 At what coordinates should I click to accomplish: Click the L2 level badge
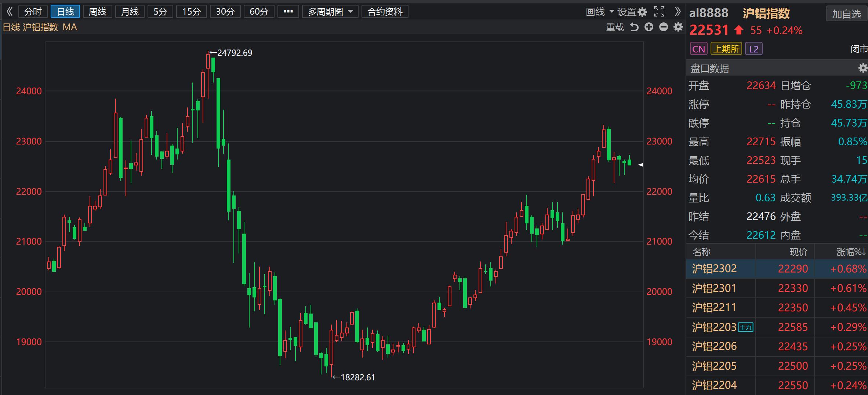[753, 49]
